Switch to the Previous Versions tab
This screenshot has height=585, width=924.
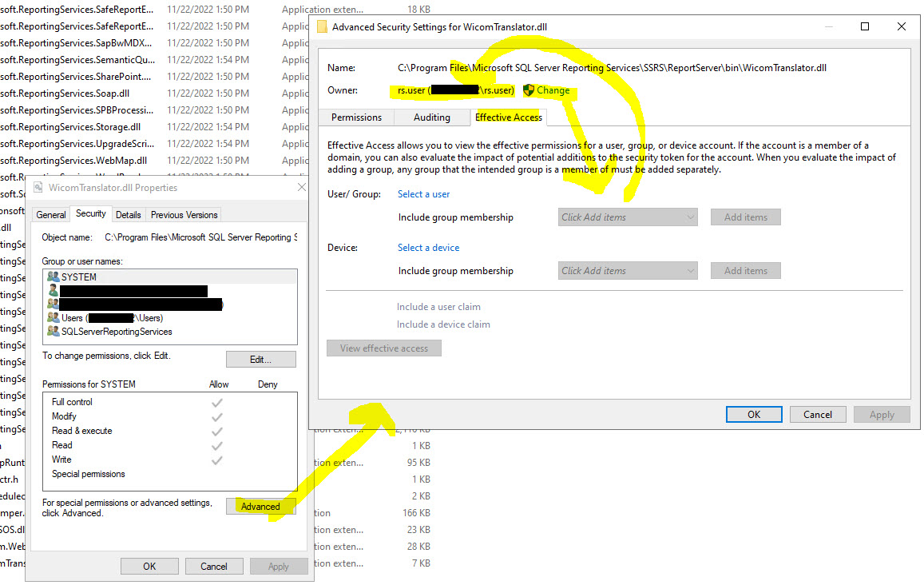tap(183, 214)
